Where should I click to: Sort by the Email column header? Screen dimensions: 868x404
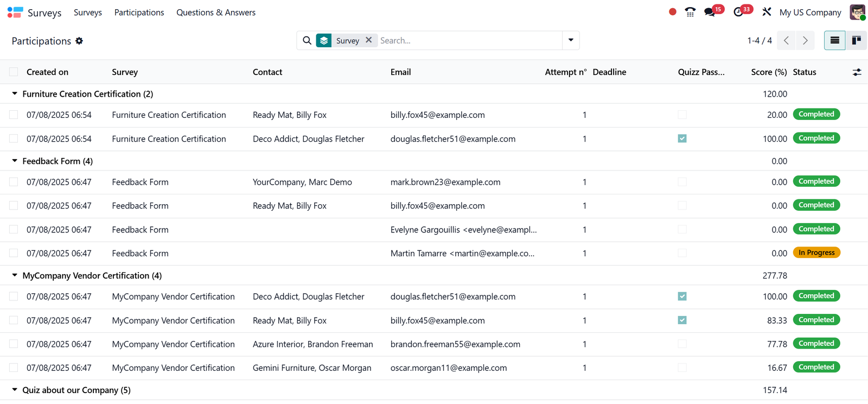click(400, 72)
